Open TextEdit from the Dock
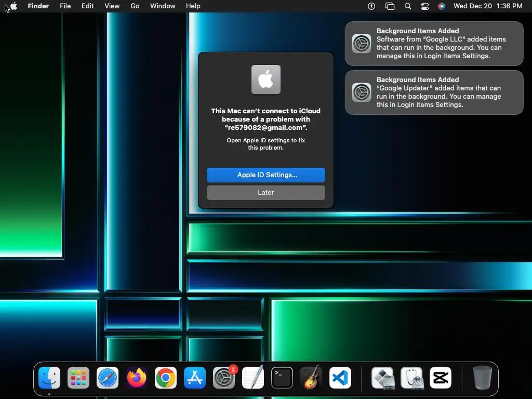 pyautogui.click(x=253, y=378)
